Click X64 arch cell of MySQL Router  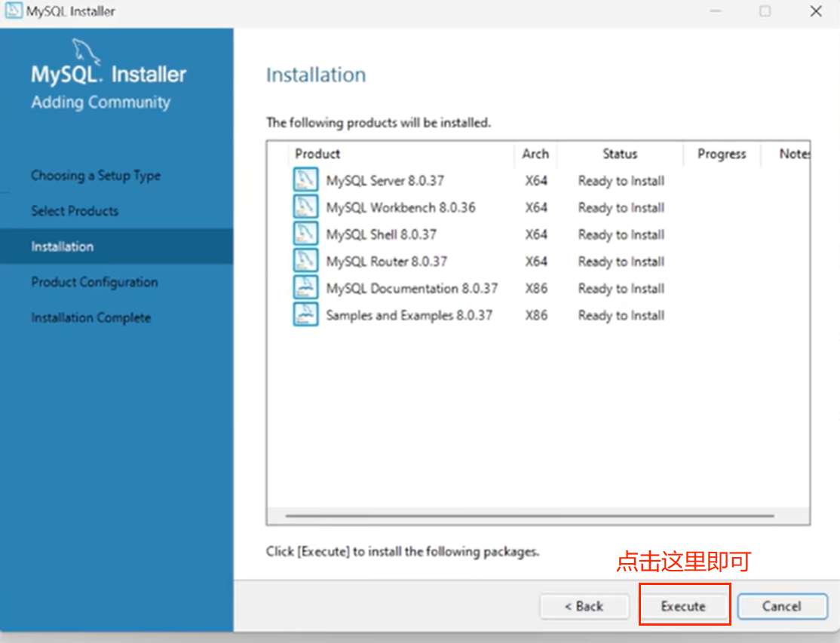[x=536, y=262]
